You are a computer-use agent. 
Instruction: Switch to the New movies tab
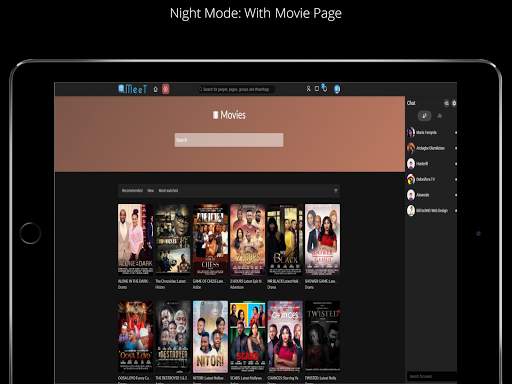151,190
